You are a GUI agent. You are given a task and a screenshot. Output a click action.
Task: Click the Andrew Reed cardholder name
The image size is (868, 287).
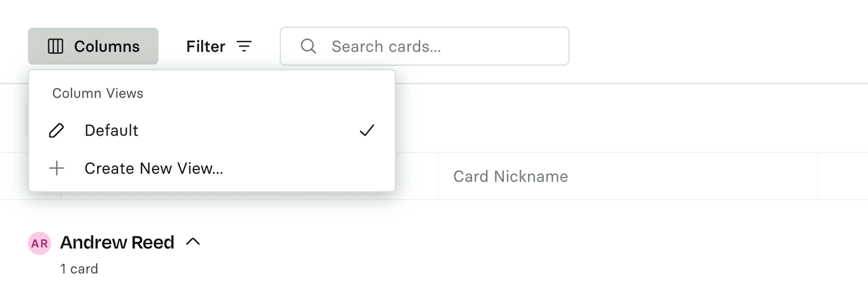click(x=117, y=242)
